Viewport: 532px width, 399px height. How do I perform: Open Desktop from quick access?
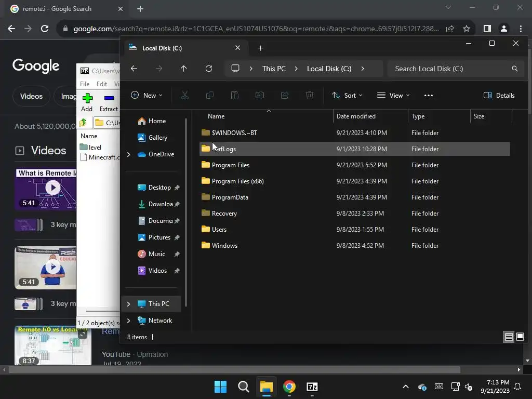[x=158, y=188]
